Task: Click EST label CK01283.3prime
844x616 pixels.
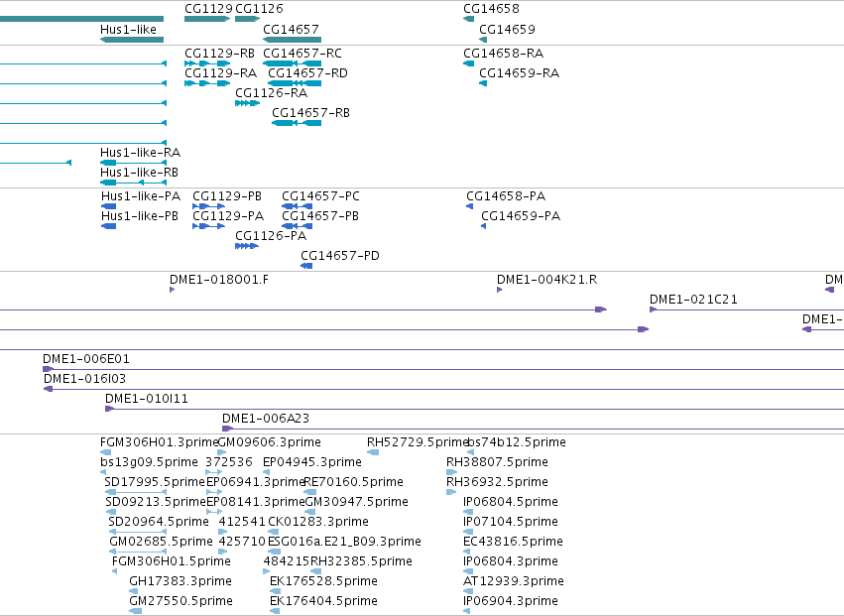Action: pyautogui.click(x=318, y=523)
